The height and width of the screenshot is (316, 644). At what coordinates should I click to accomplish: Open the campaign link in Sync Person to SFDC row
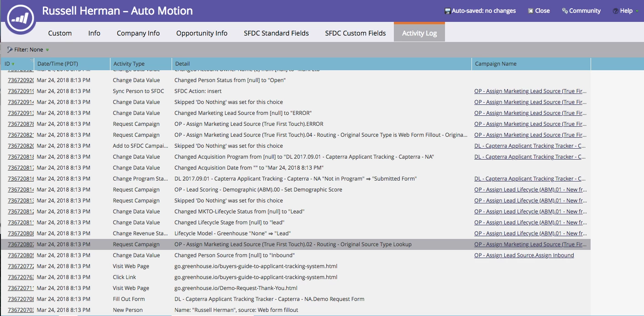(530, 91)
